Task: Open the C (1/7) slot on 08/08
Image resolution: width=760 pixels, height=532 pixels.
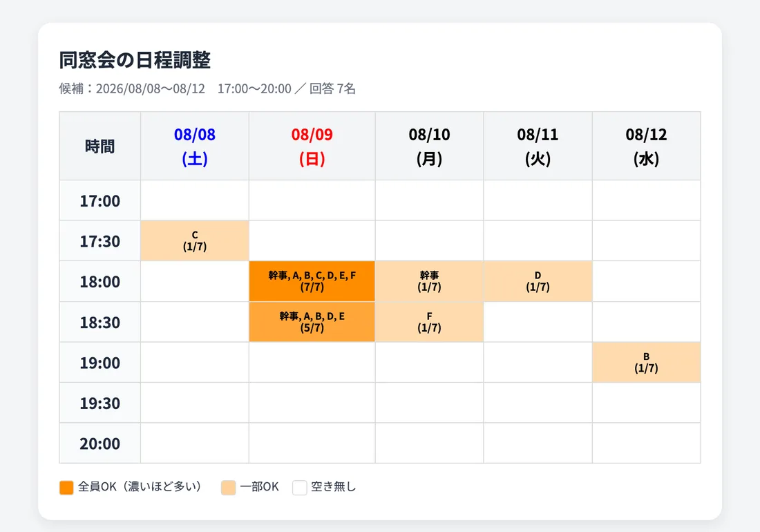Action: (195, 241)
